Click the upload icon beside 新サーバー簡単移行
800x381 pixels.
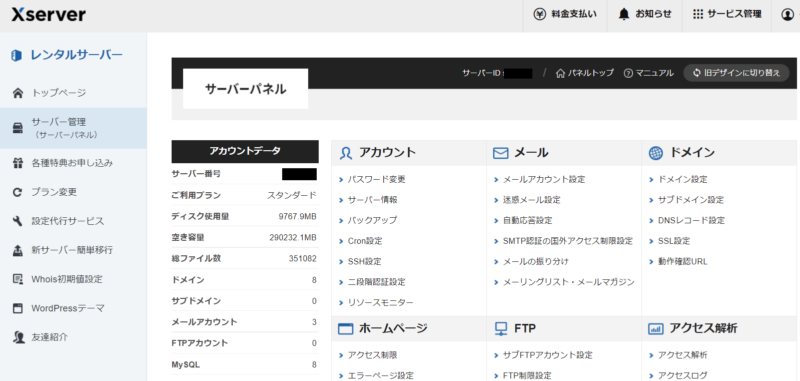point(18,250)
